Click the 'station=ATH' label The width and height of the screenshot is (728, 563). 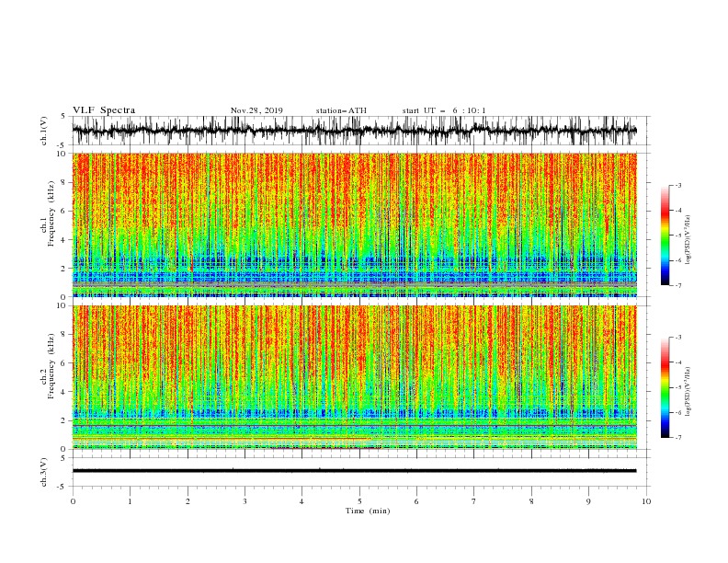(341, 110)
